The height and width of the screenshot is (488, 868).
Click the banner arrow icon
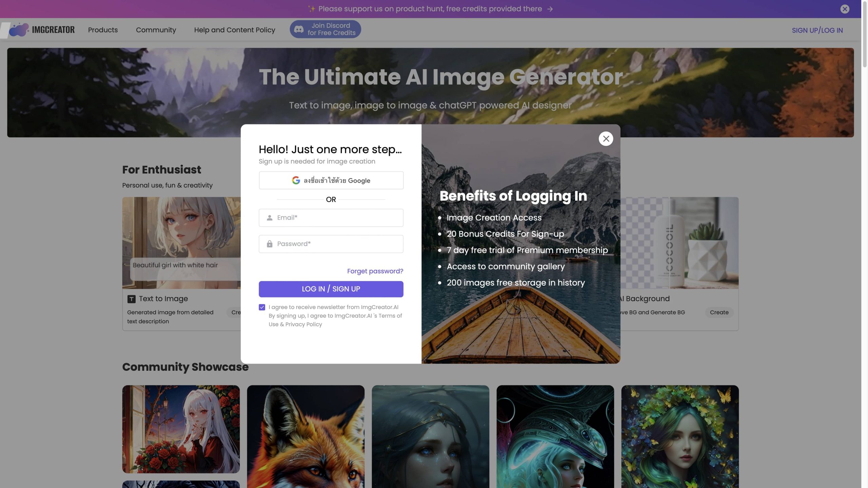[x=550, y=9]
